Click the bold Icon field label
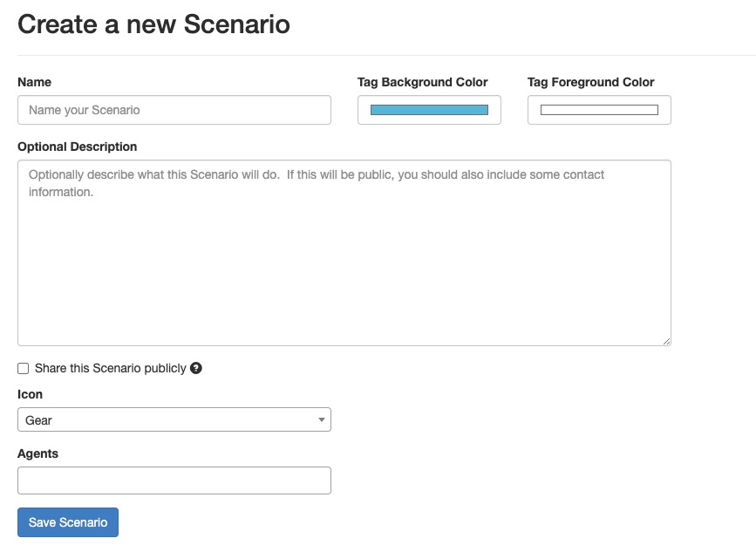Image resolution: width=756 pixels, height=552 pixels. tap(29, 394)
